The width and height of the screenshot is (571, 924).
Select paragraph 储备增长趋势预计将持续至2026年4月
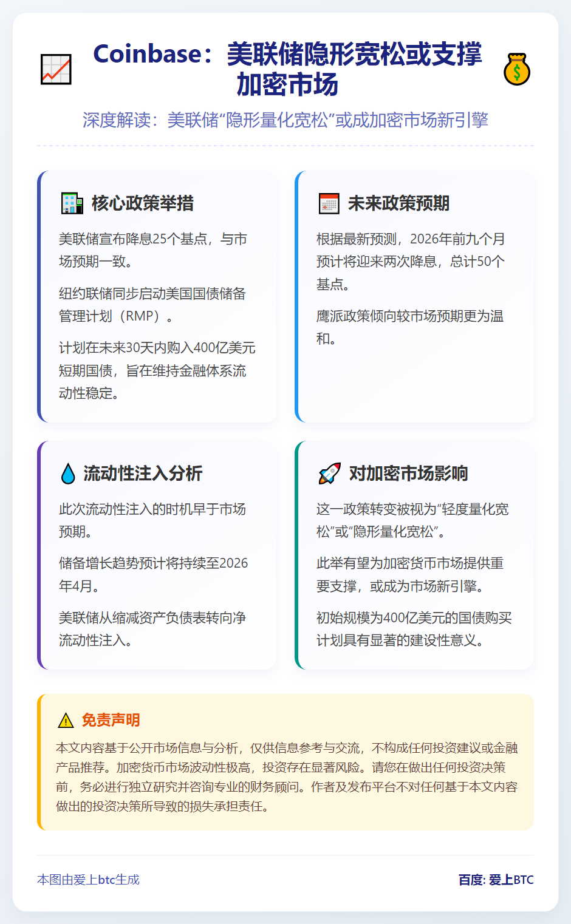click(x=154, y=574)
